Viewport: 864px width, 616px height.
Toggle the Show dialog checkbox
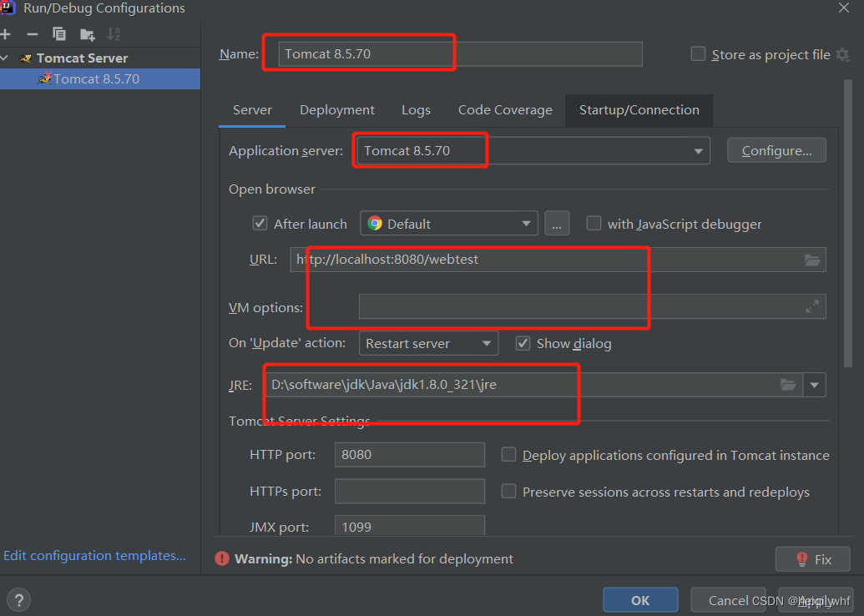pyautogui.click(x=523, y=343)
